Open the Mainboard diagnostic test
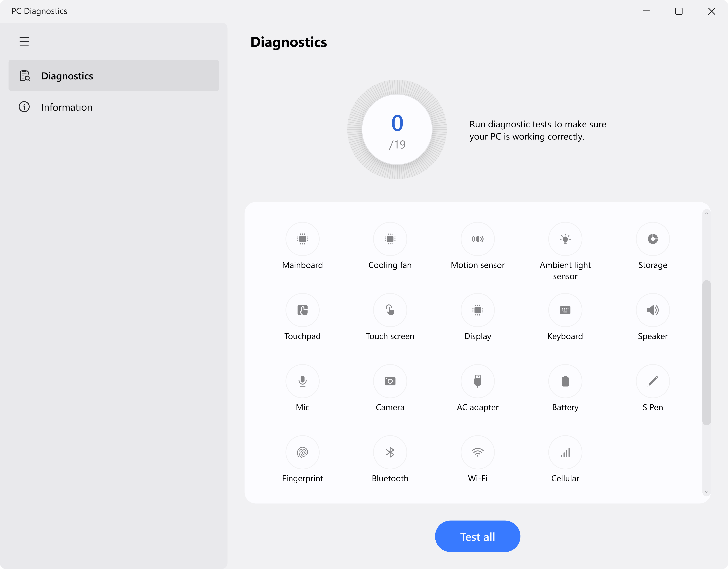The image size is (728, 569). pos(302,239)
